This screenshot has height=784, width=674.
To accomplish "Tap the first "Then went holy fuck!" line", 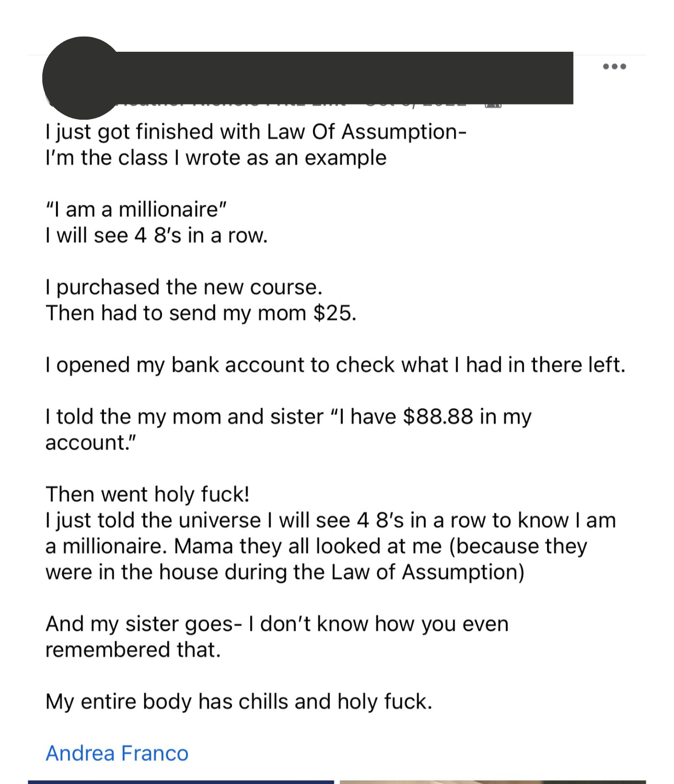I will 148,494.
